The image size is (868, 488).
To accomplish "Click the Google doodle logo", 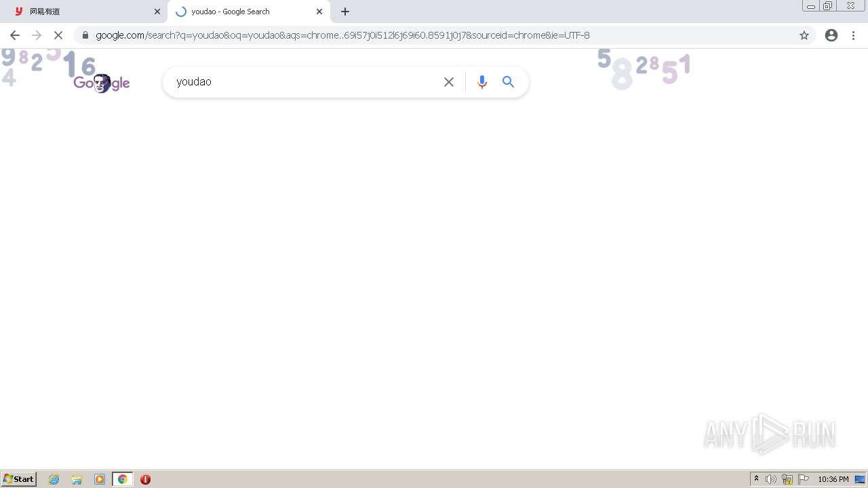I will pos(102,83).
